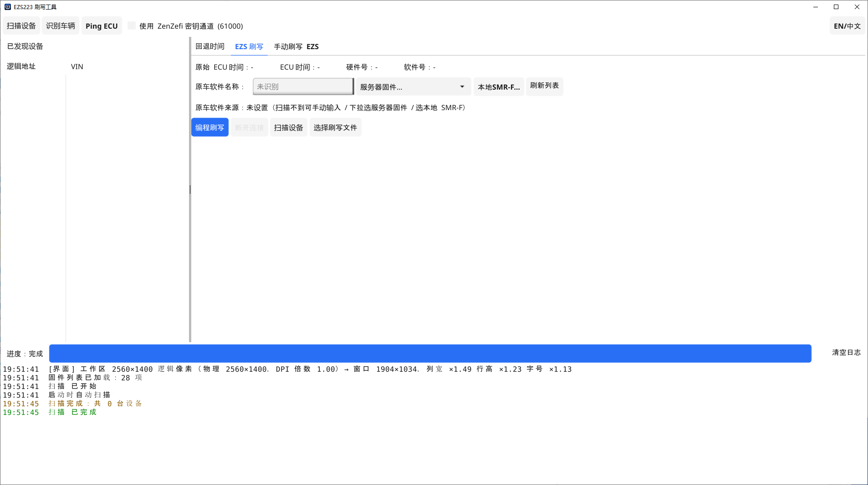868x485 pixels.
Task: Click the blue 编程刷写 button
Action: coord(210,127)
